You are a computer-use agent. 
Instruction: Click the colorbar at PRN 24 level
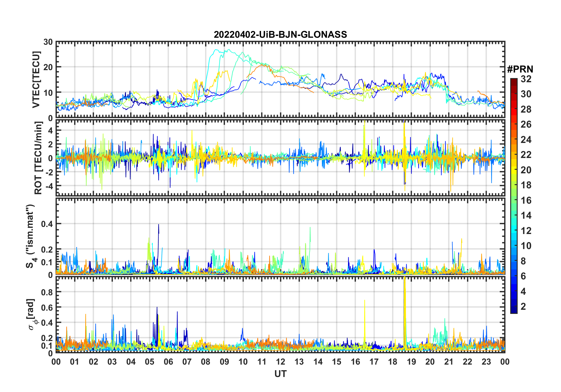pyautogui.click(x=514, y=140)
